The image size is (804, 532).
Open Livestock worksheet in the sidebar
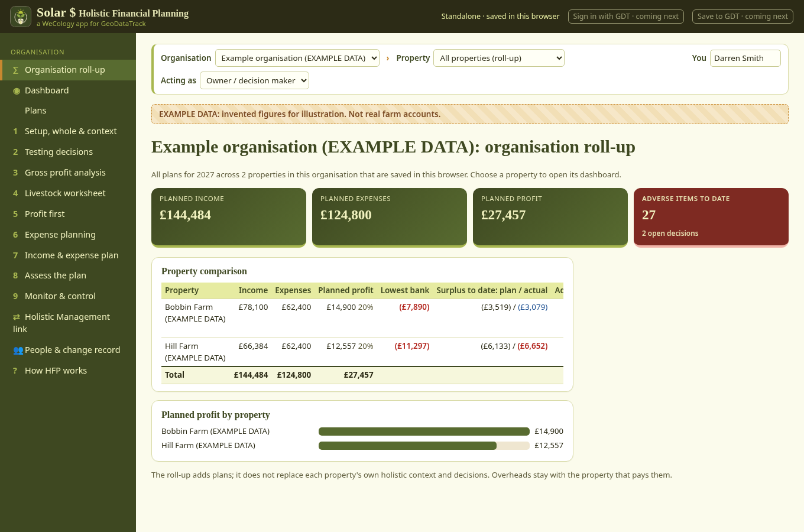tap(68, 193)
